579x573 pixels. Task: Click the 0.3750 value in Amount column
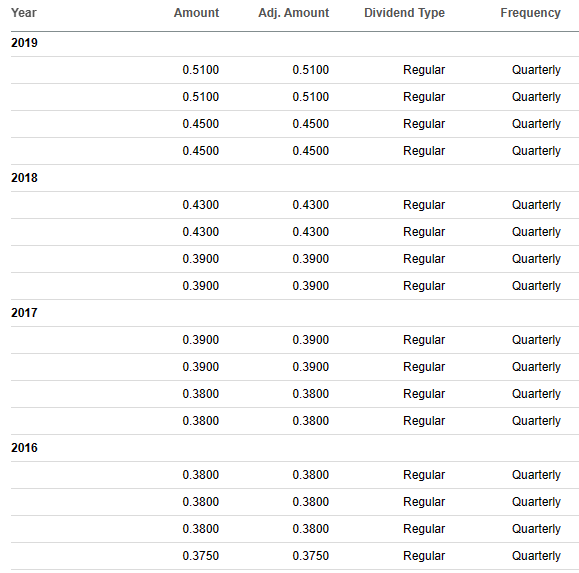coord(201,556)
